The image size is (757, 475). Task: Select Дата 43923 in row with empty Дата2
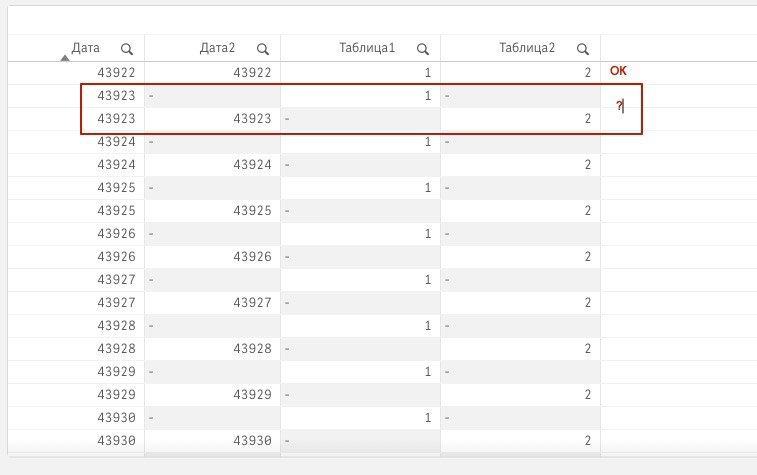point(116,96)
